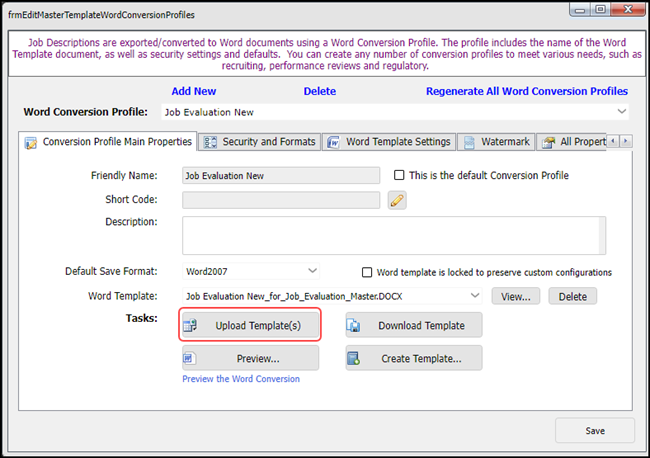Open the Word Conversion Profile dropdown
The image size is (650, 458).
621,111
